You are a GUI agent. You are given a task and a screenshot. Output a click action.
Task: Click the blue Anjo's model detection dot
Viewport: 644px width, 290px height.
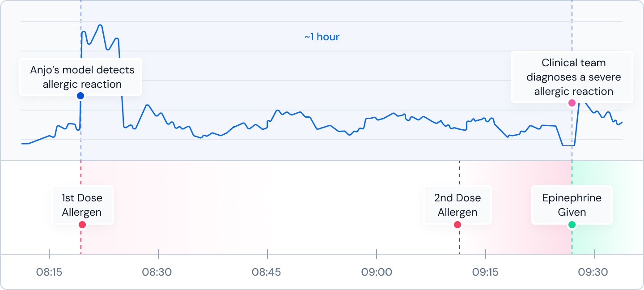click(x=80, y=96)
